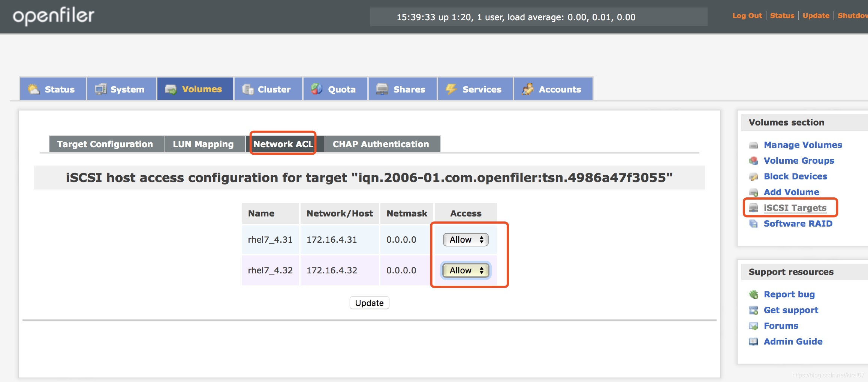Click the Log Out link
This screenshot has width=868, height=382.
pos(747,16)
